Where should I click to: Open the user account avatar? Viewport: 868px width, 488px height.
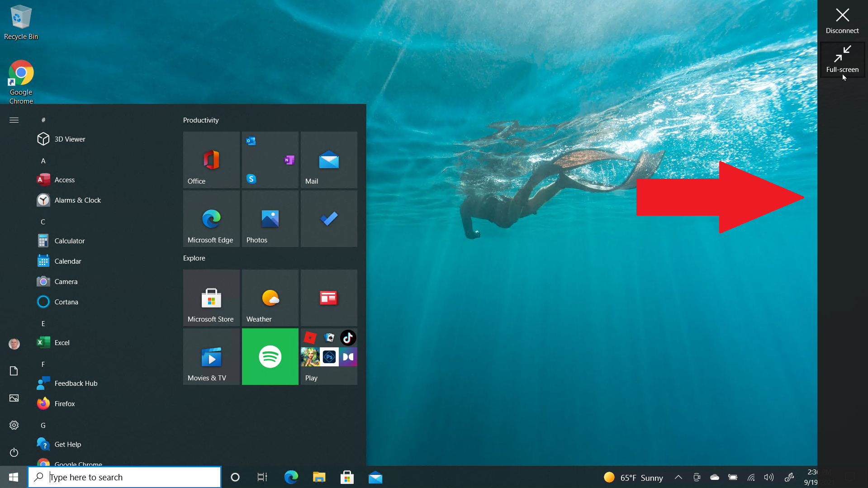pos(14,344)
